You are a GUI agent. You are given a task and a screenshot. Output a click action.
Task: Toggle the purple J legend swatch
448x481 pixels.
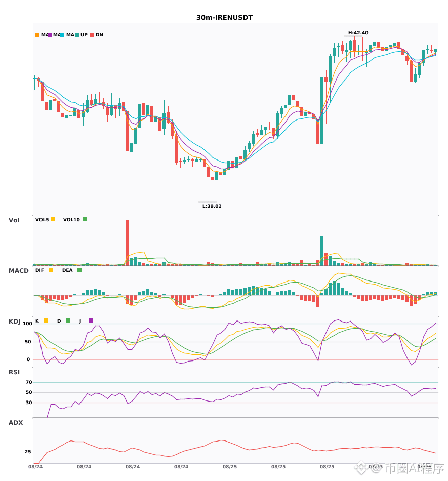[x=91, y=320]
